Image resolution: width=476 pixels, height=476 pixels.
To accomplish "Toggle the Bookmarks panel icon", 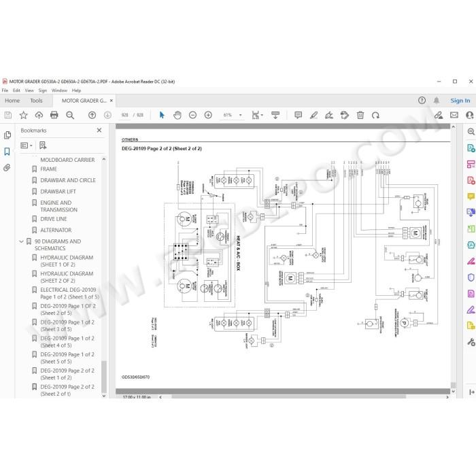I will pos(7,152).
